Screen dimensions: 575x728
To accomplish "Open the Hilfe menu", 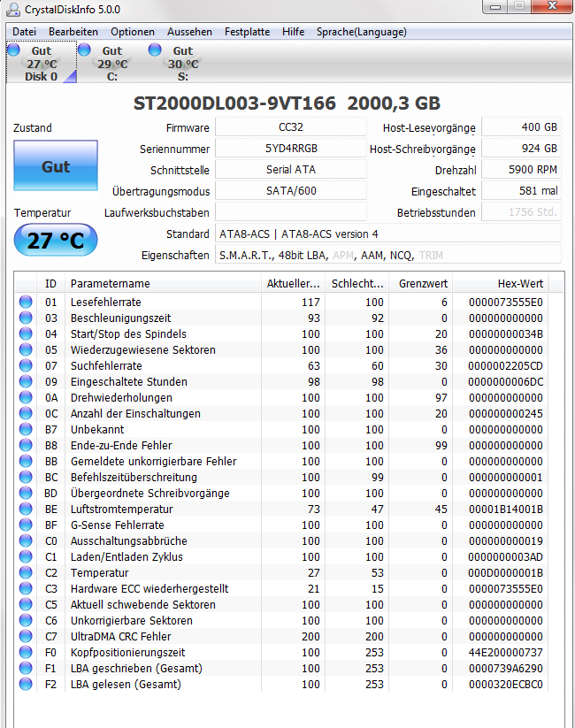I will click(293, 32).
